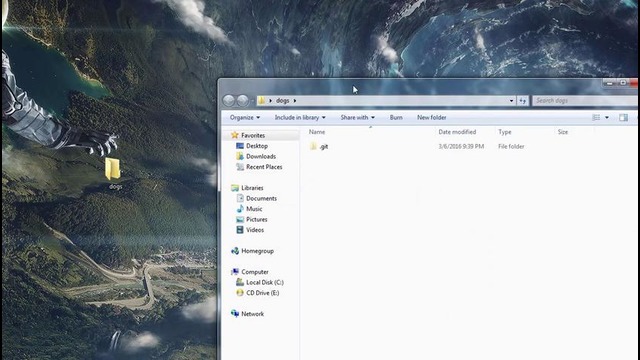Screen dimensions: 640x360
Task: Open the dogs folder on the desktop
Action: coord(113,173)
